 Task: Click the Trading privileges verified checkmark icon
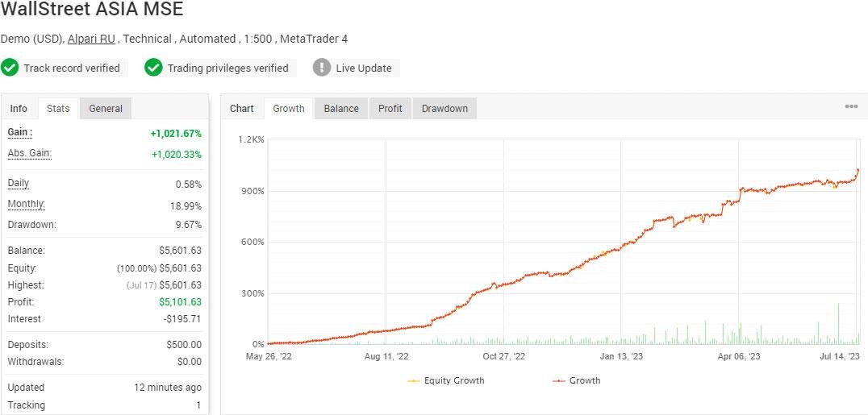(x=153, y=68)
